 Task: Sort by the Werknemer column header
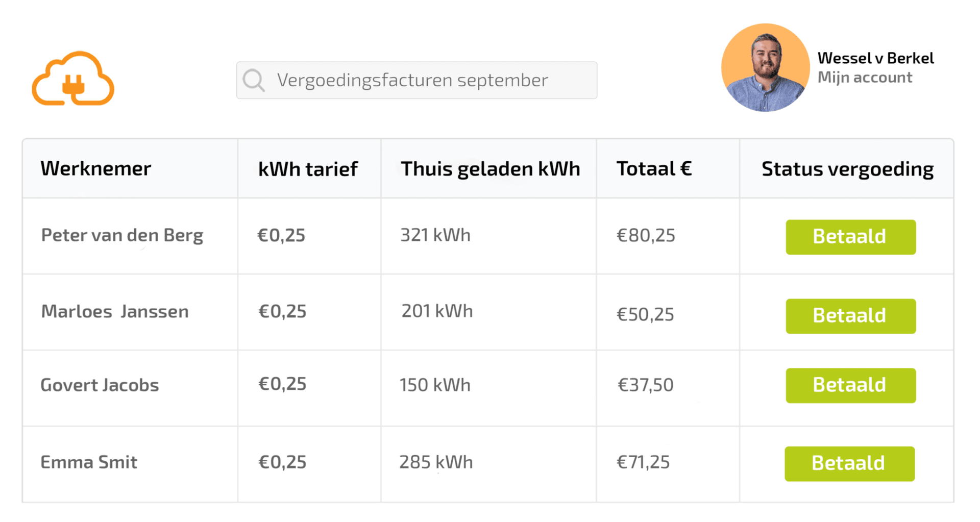click(x=96, y=168)
